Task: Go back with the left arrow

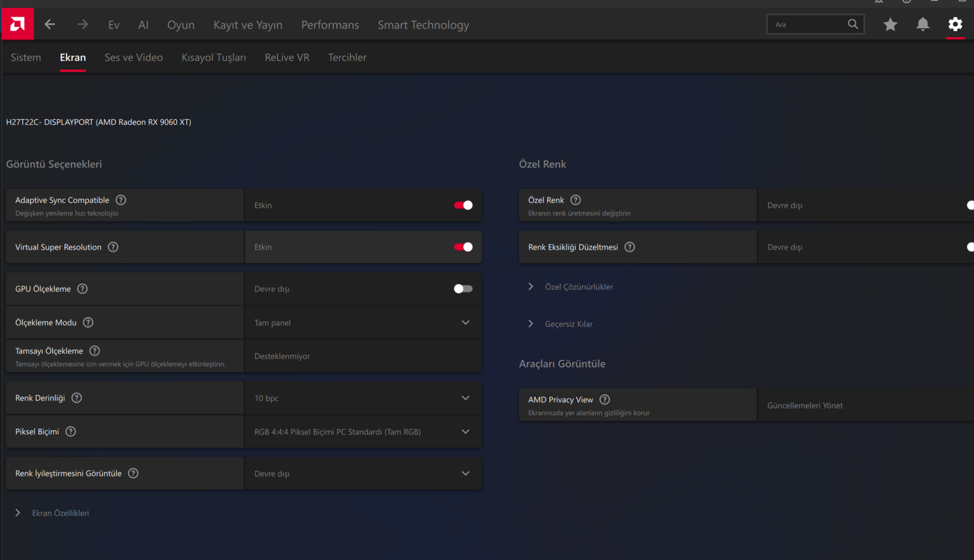Action: 50,24
